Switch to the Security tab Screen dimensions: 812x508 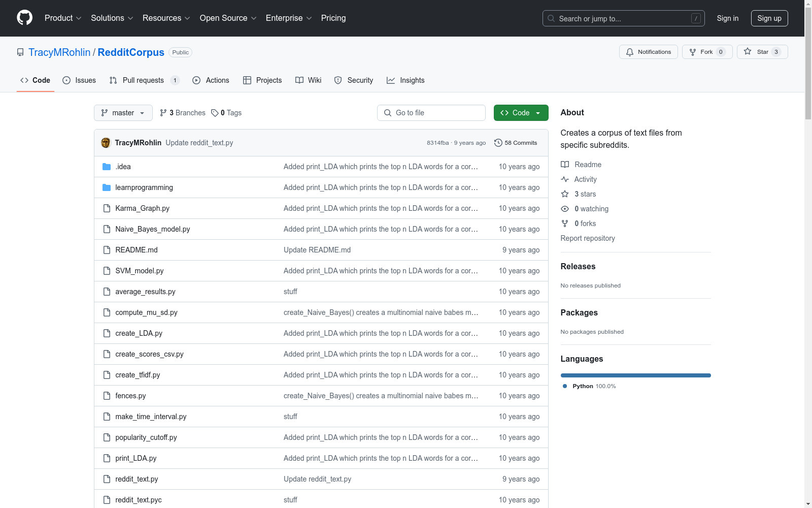click(354, 80)
